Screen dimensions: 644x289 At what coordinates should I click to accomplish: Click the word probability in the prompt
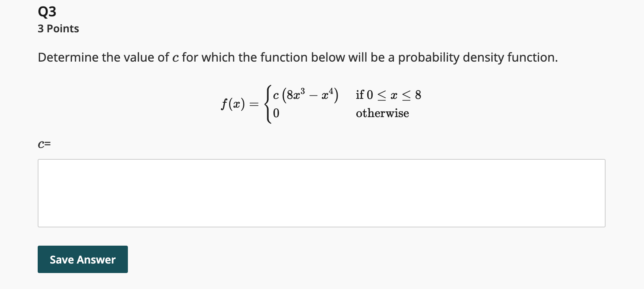pos(428,57)
